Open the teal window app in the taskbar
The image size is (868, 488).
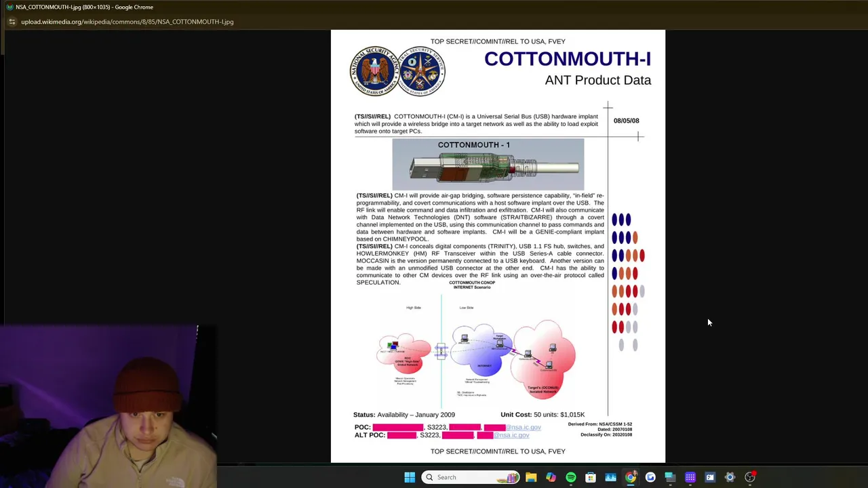point(670,477)
